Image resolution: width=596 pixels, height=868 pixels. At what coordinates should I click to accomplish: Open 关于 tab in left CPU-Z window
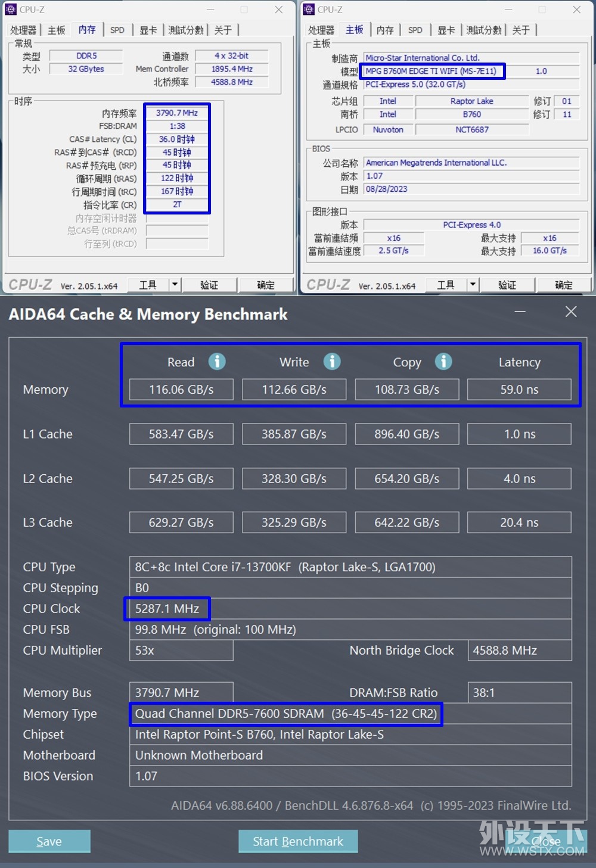223,30
